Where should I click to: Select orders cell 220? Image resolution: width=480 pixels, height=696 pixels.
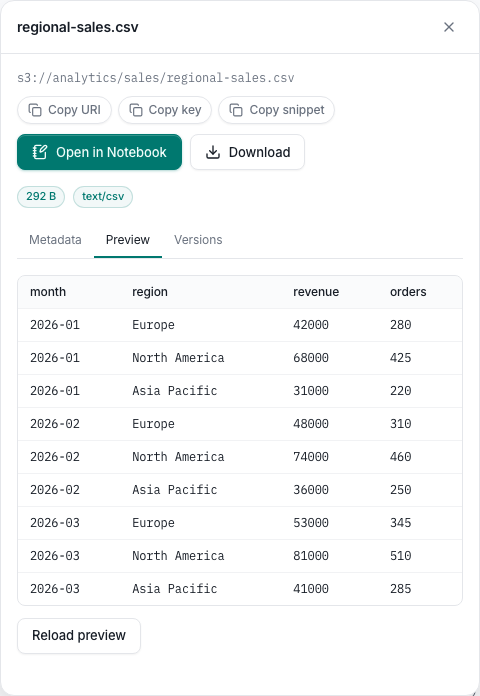401,391
